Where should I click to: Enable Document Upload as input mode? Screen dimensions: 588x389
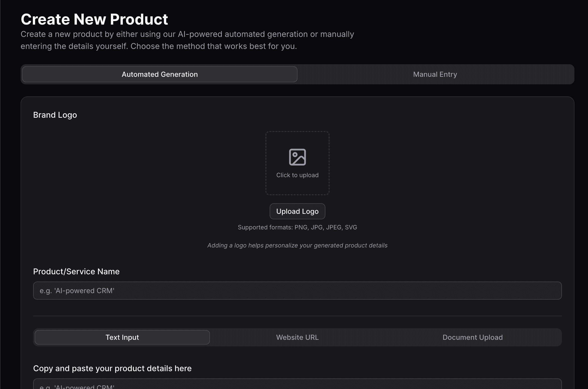pyautogui.click(x=473, y=337)
